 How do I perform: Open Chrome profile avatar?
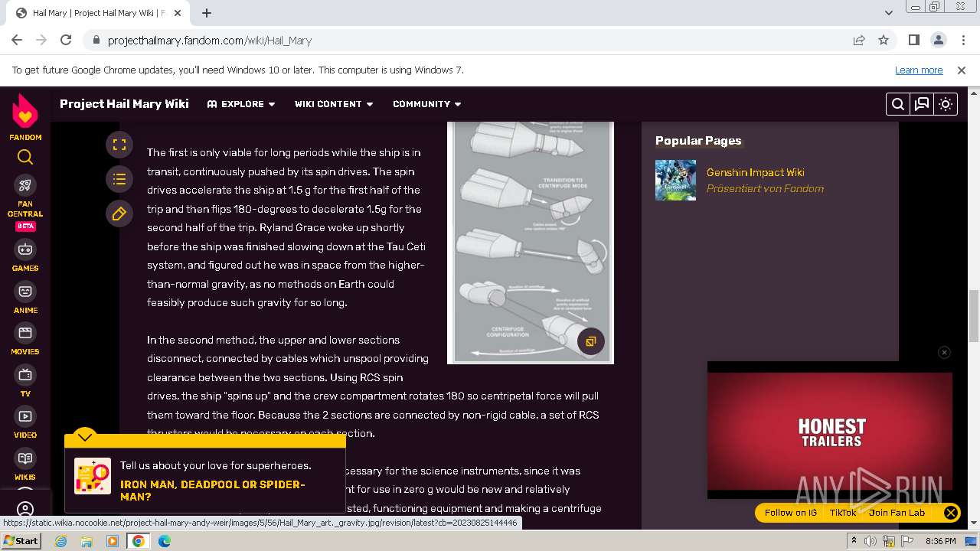tap(938, 40)
